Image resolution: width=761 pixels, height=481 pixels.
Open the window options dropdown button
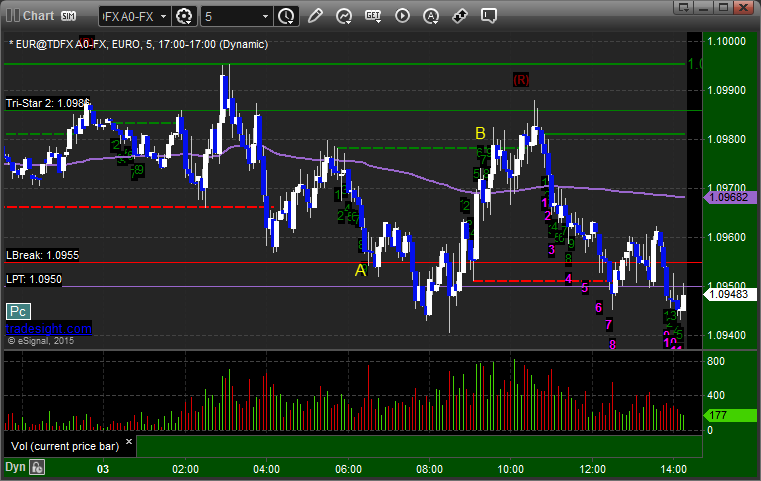click(x=684, y=7)
